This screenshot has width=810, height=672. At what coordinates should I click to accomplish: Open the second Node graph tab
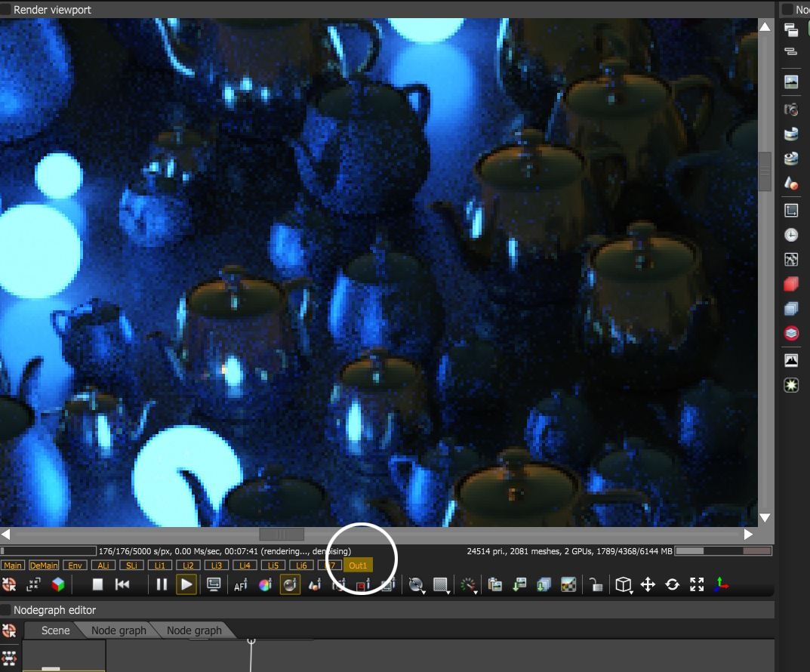(194, 630)
